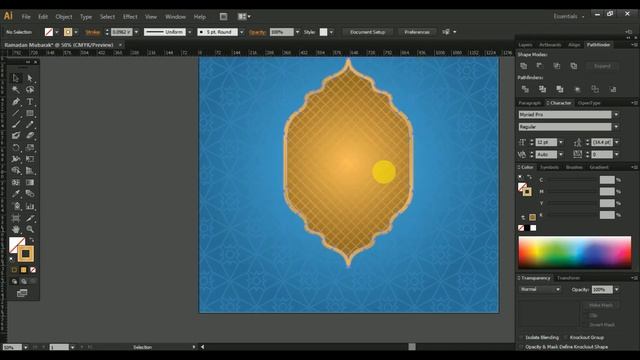Screen dimensions: 640x360
Task: Click the Preferences button
Action: point(417,32)
